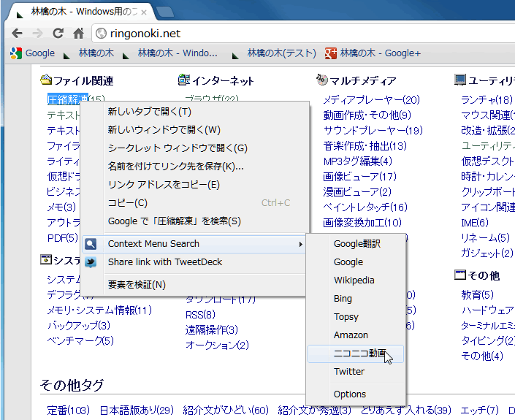Open 漫画ビューア(2) link

click(x=357, y=192)
